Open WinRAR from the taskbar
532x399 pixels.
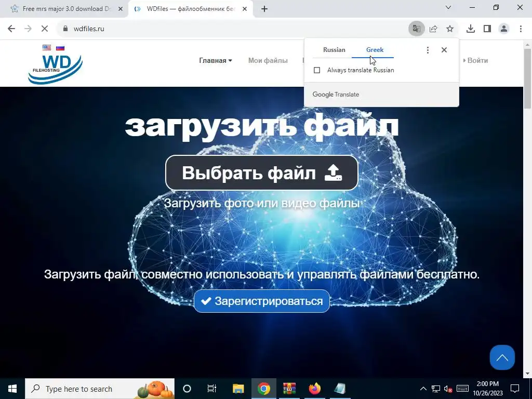[x=289, y=389]
